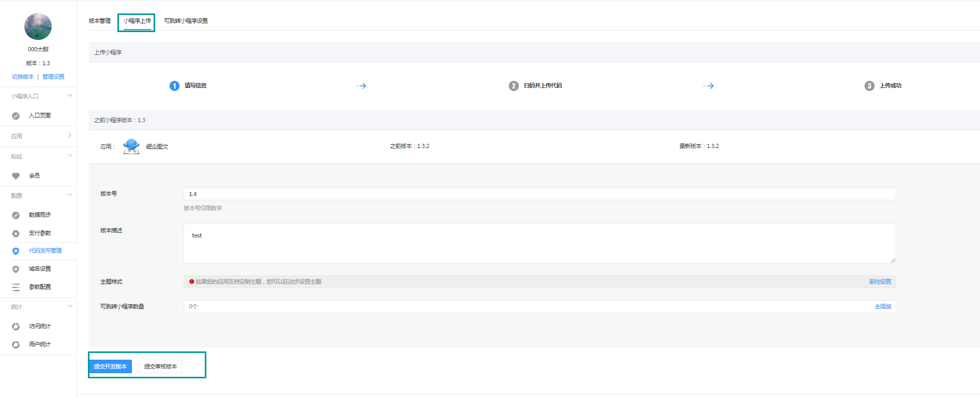
Task: Click the 管理设置 link
Action: [53, 77]
